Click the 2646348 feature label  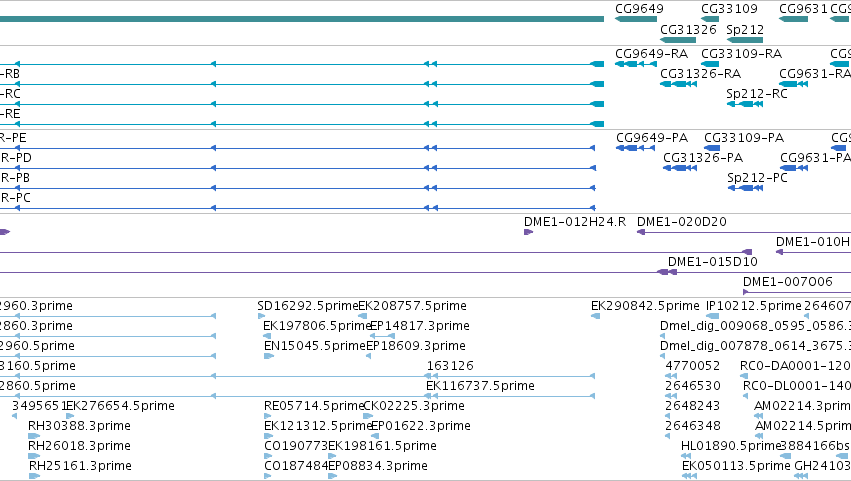pos(693,426)
